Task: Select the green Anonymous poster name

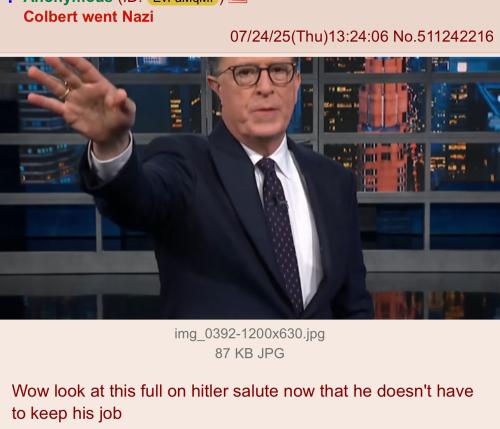Action: point(68,2)
